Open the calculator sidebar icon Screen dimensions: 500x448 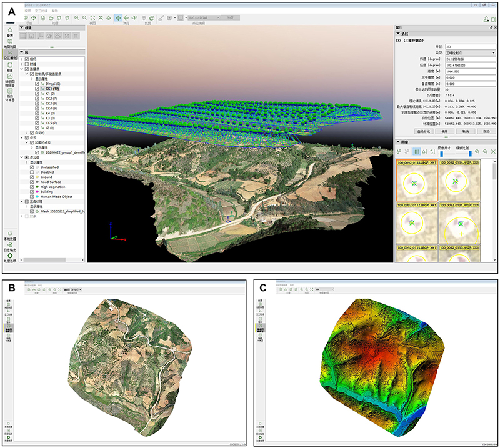pyautogui.click(x=10, y=91)
